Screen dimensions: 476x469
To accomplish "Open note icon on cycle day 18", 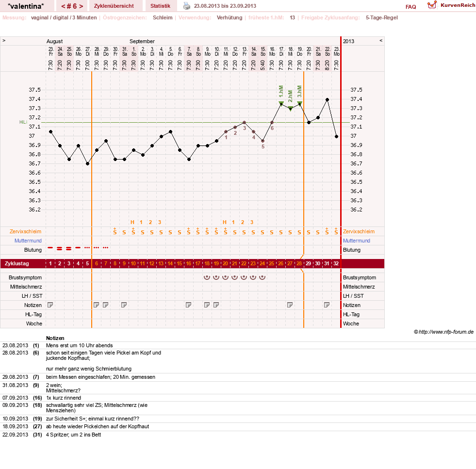I will point(207,305).
